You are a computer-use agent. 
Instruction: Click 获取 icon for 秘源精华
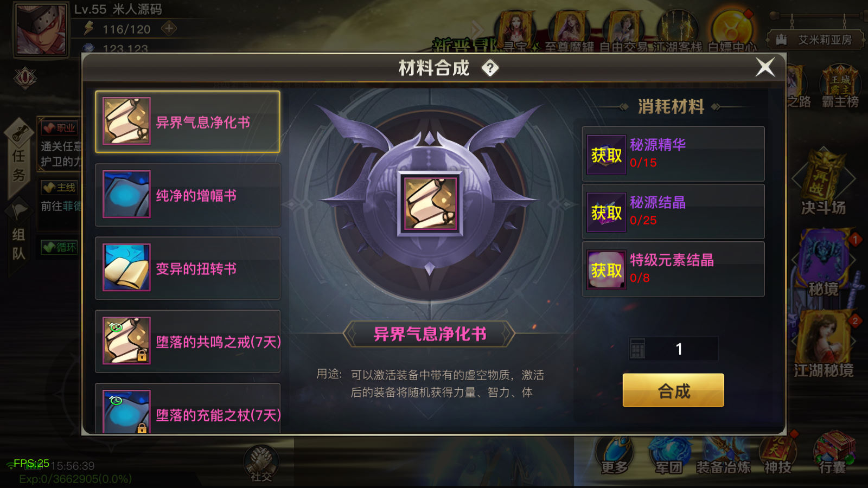click(x=607, y=155)
